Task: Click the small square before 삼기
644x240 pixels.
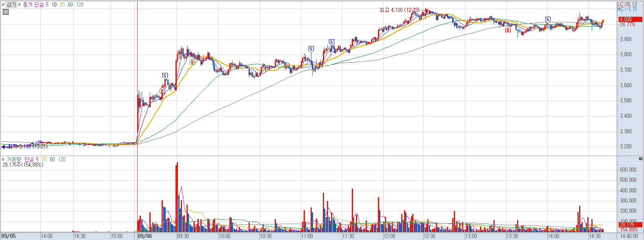Action: point(3,4)
